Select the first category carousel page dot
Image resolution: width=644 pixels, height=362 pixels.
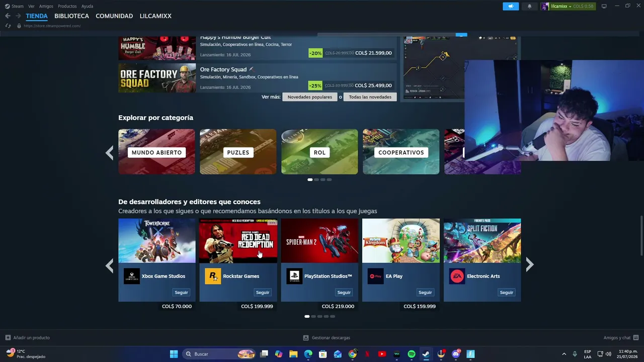pyautogui.click(x=310, y=179)
